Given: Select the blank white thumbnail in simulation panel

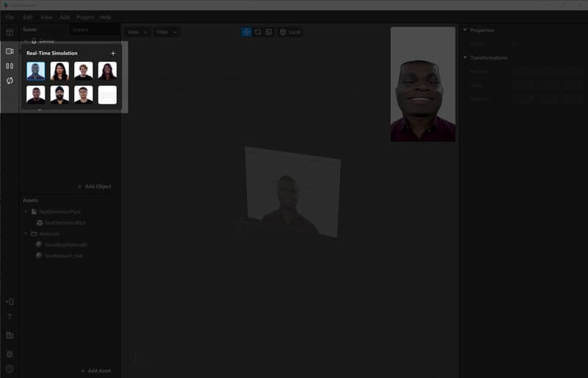Looking at the screenshot, I should pos(107,95).
